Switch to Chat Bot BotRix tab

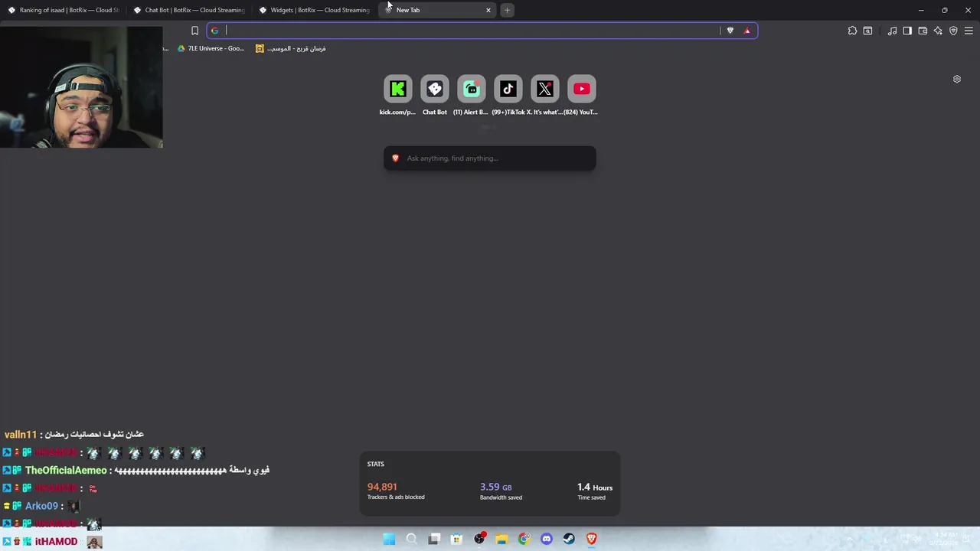tap(189, 10)
